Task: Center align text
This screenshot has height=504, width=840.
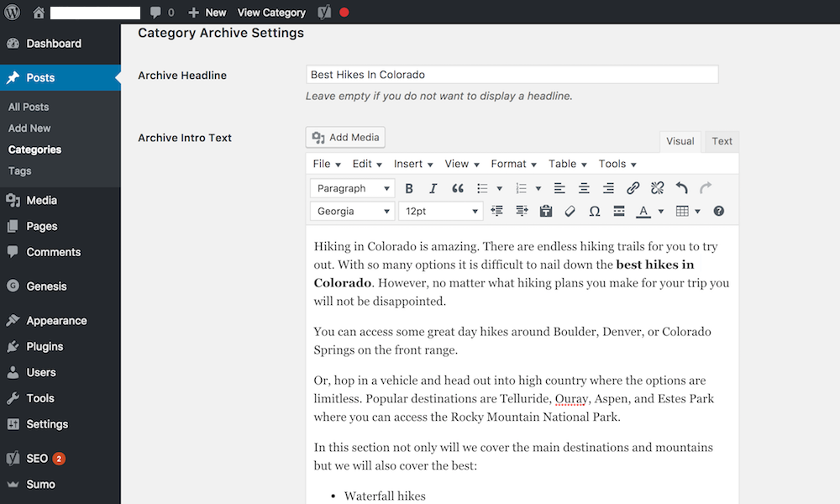Action: [584, 188]
